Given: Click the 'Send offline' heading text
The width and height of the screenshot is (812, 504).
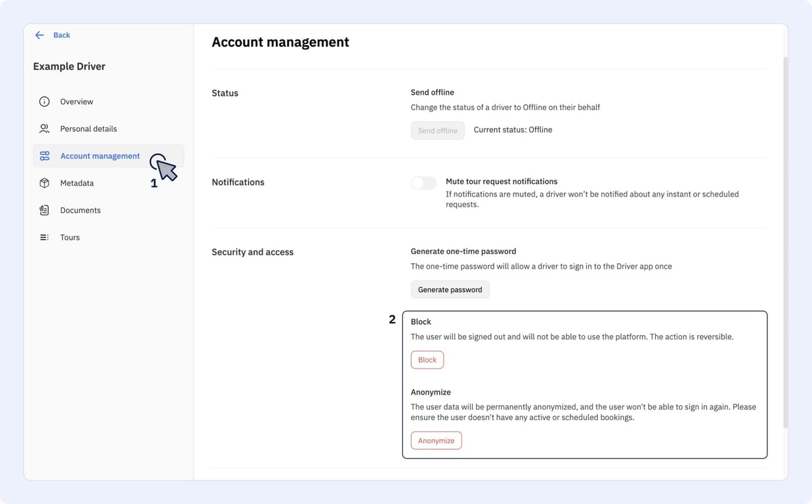Looking at the screenshot, I should [433, 93].
